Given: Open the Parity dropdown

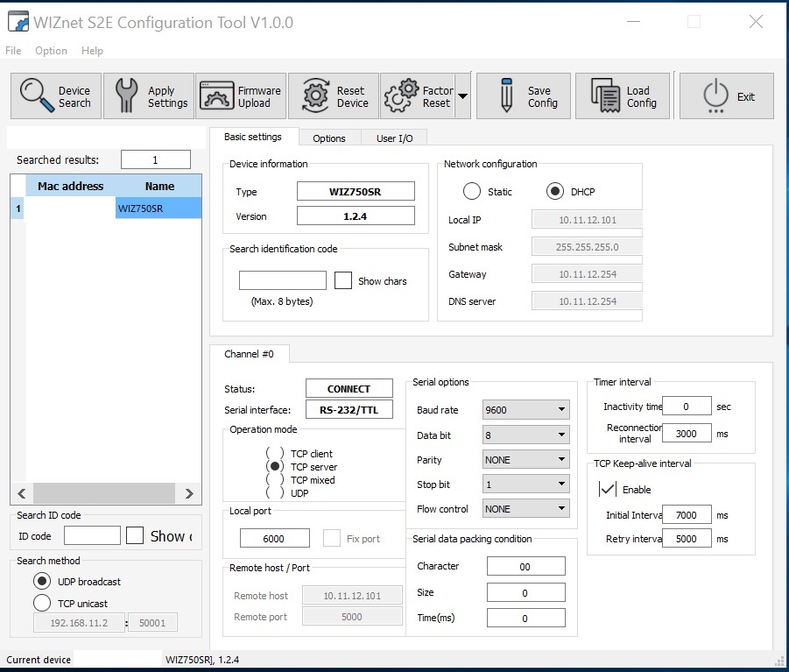Looking at the screenshot, I should click(525, 460).
